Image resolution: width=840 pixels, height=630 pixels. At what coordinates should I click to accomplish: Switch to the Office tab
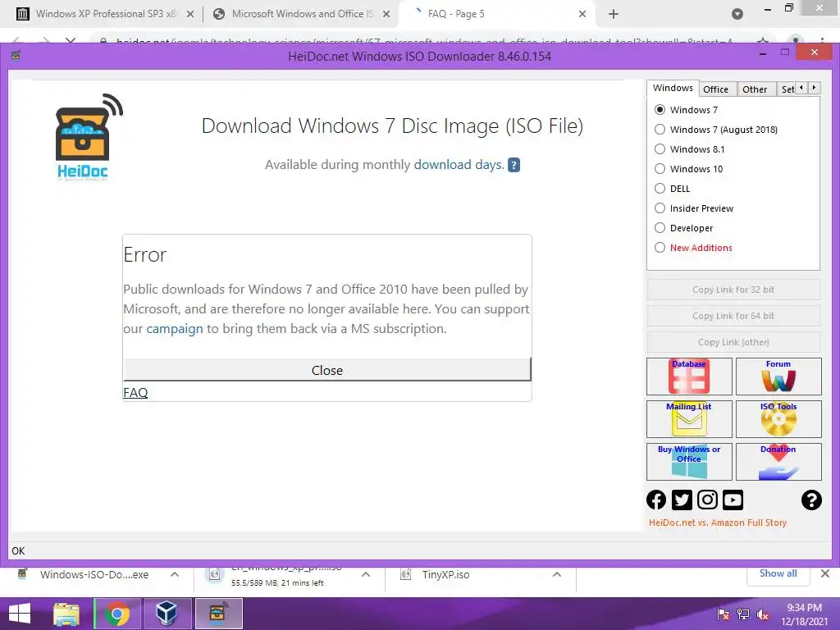coord(715,89)
